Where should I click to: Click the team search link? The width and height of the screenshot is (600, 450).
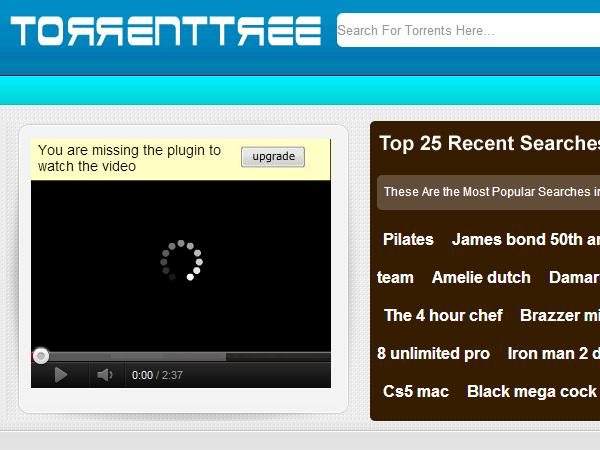pos(395,277)
